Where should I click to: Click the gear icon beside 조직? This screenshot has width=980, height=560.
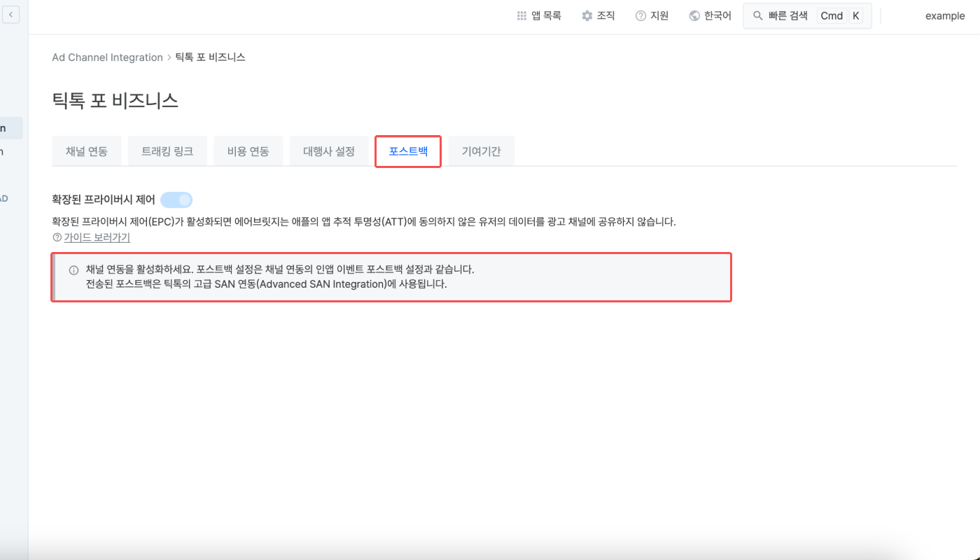point(587,15)
